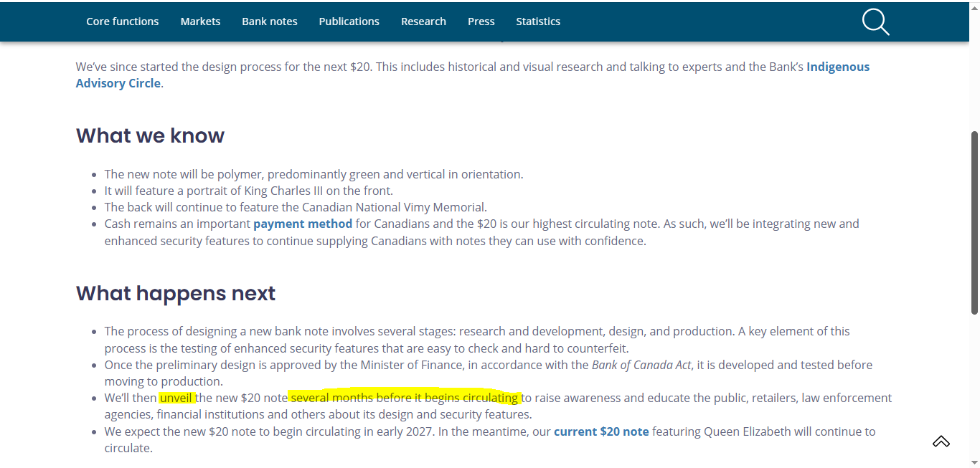Viewport: 980px width, 468px height.
Task: Click the scroll-to-top chevron icon
Action: pyautogui.click(x=941, y=441)
